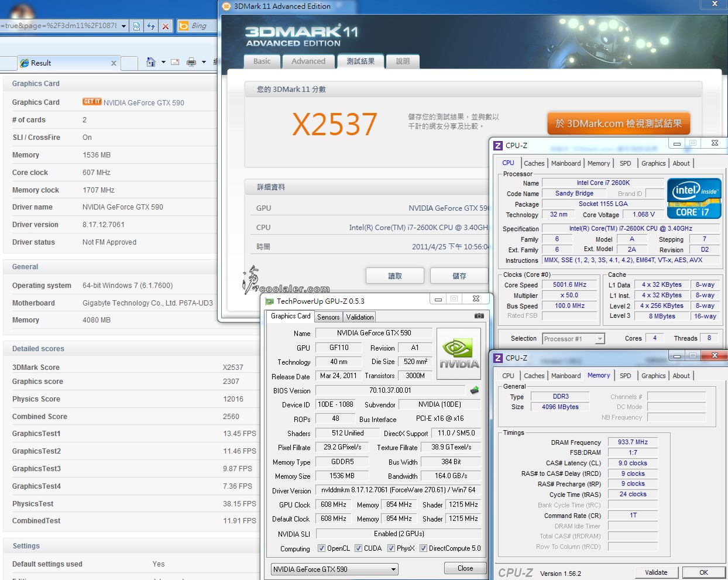Click the 儲存 button in 3DMark 11
728x580 pixels.
click(459, 276)
